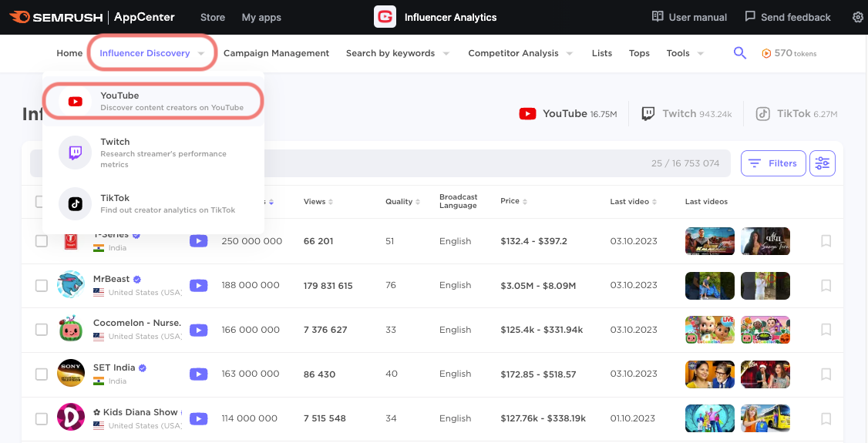The width and height of the screenshot is (868, 443).
Task: Click the advanced filter sliders icon
Action: 823,163
